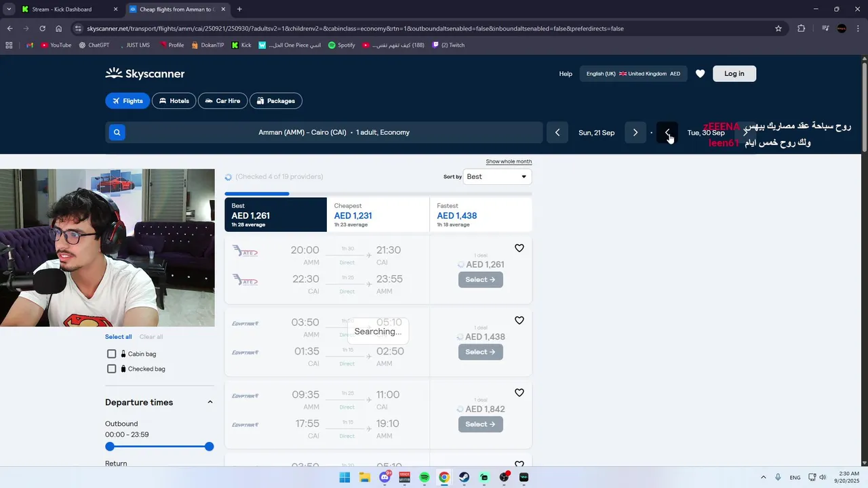Open Steam from taskbar

pos(464,477)
